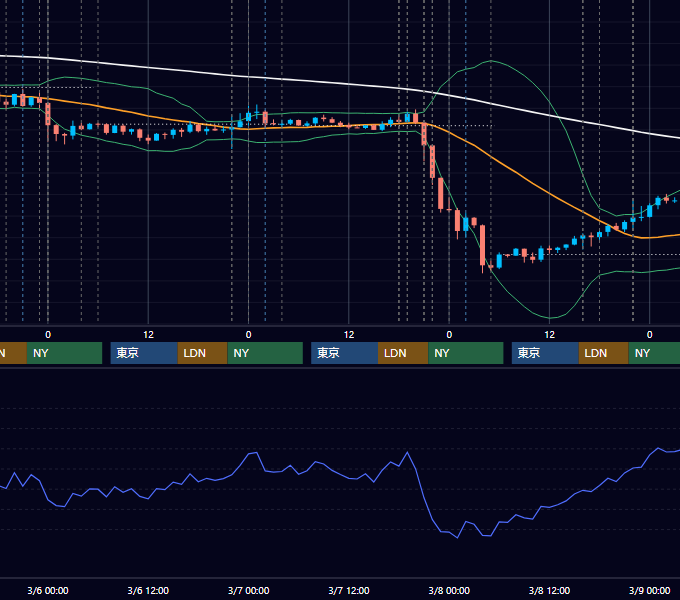This screenshot has width=680, height=600.
Task: Click the LDN session block on March 6
Action: point(203,353)
